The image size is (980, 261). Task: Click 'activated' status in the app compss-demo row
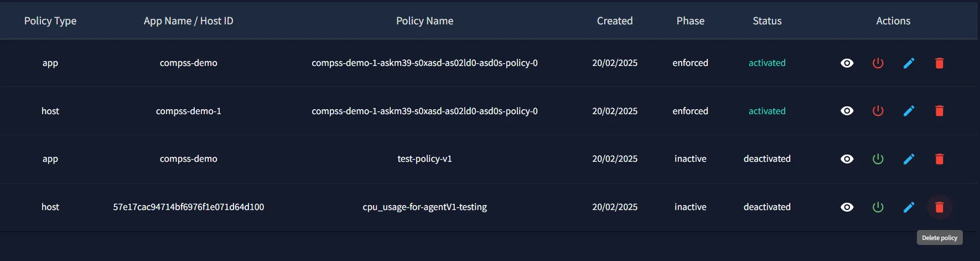767,63
